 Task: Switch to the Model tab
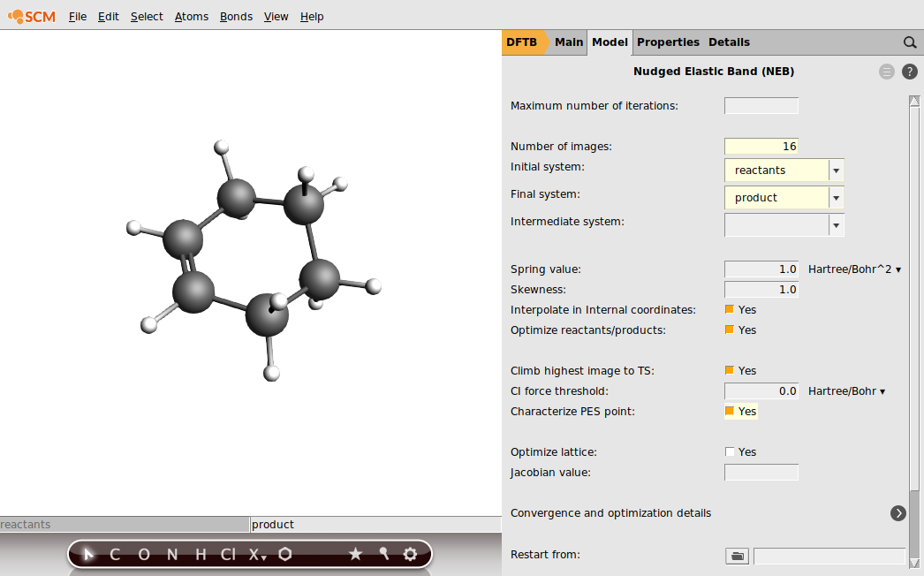(610, 42)
